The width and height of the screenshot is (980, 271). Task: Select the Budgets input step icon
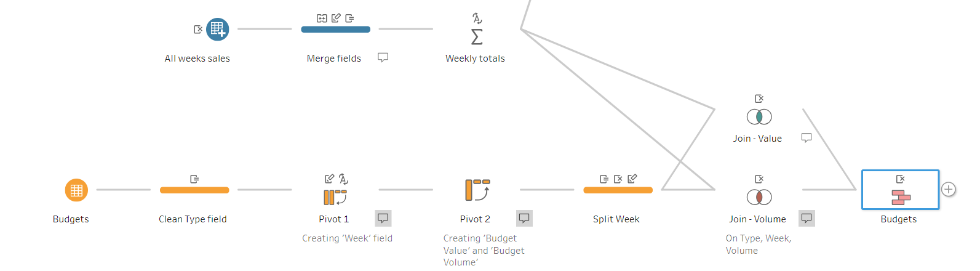pyautogui.click(x=76, y=190)
